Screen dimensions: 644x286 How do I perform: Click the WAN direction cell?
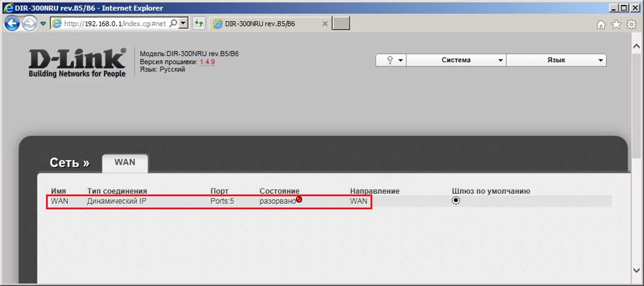point(359,201)
